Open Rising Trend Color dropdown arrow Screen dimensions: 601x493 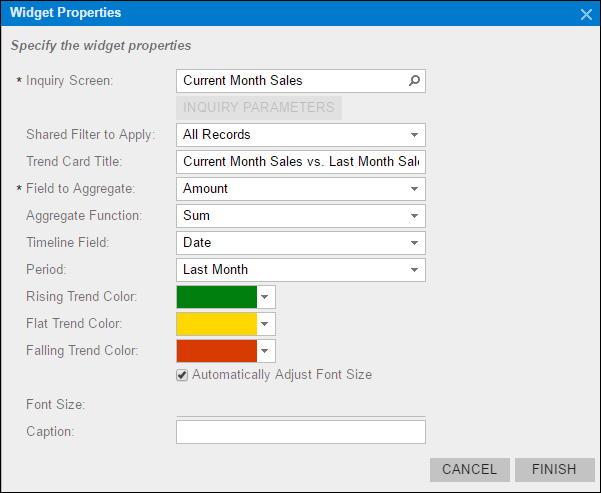(x=265, y=297)
